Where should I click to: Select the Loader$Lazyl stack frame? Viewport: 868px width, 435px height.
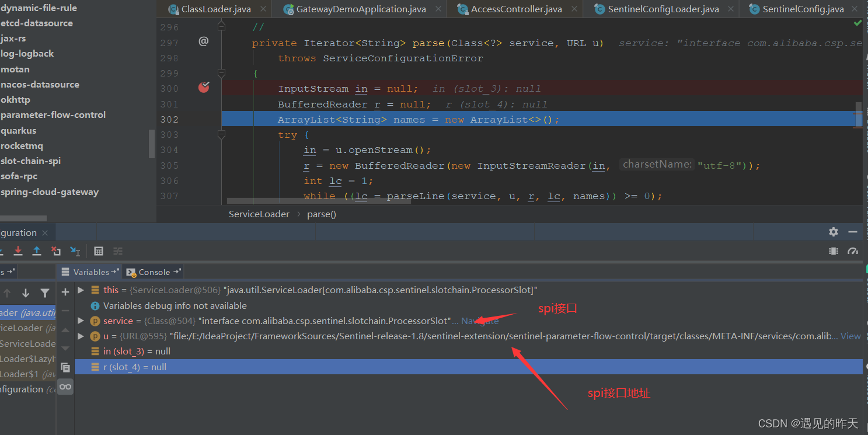[x=27, y=359]
